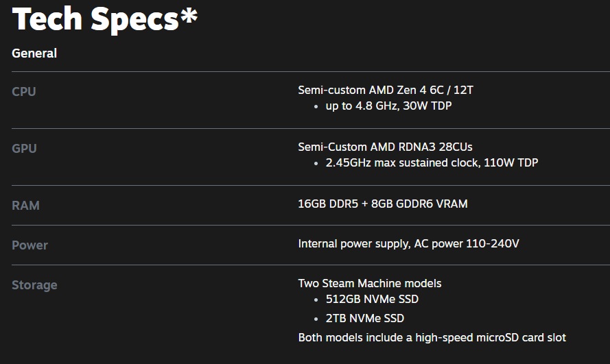Image resolution: width=610 pixels, height=364 pixels.
Task: Select the 2TB NVMe SSD list item
Action: point(365,318)
